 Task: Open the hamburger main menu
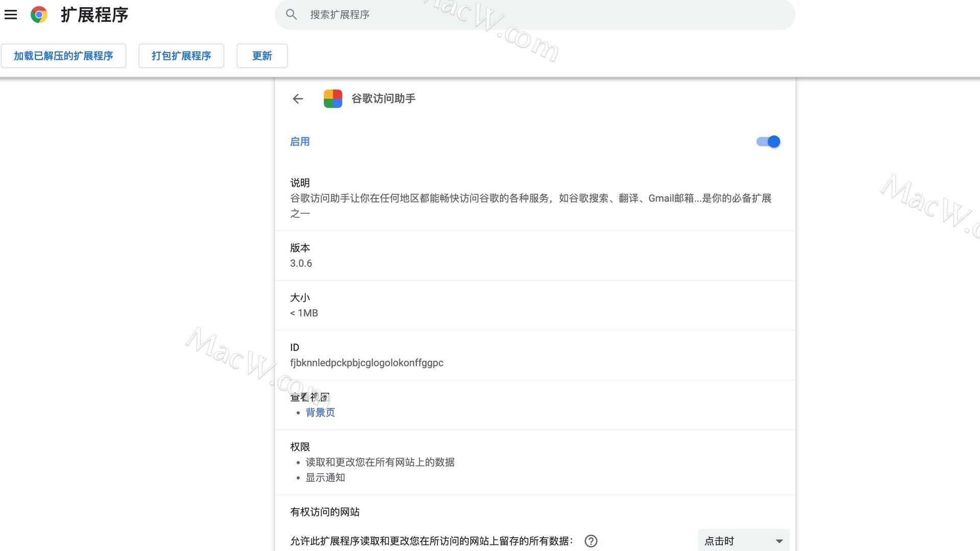tap(11, 15)
